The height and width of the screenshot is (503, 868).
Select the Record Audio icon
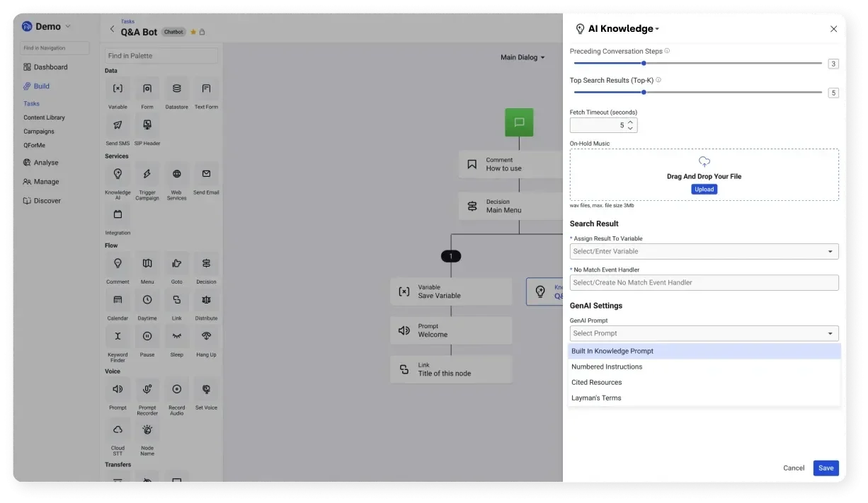176,389
